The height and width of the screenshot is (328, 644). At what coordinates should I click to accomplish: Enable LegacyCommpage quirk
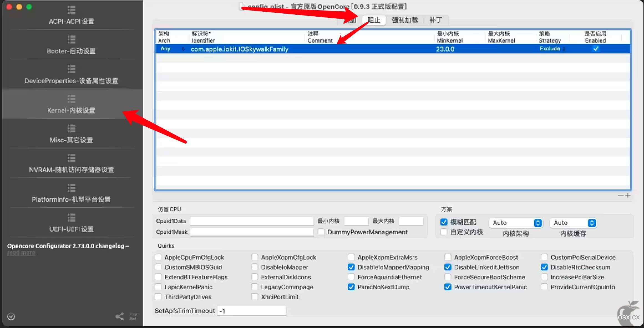point(255,287)
